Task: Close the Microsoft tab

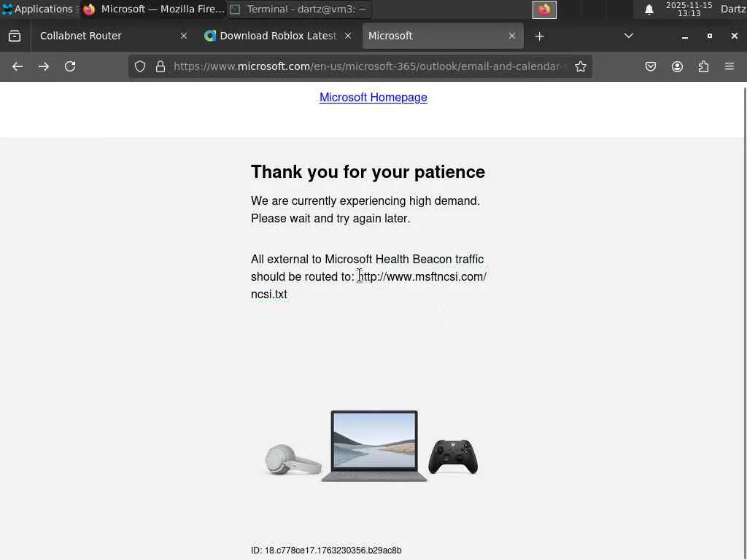Action: (511, 36)
